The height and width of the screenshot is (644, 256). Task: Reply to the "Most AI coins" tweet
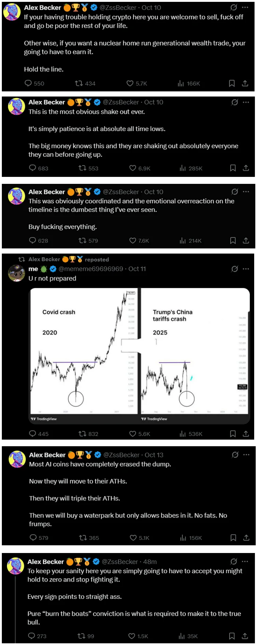(33, 538)
